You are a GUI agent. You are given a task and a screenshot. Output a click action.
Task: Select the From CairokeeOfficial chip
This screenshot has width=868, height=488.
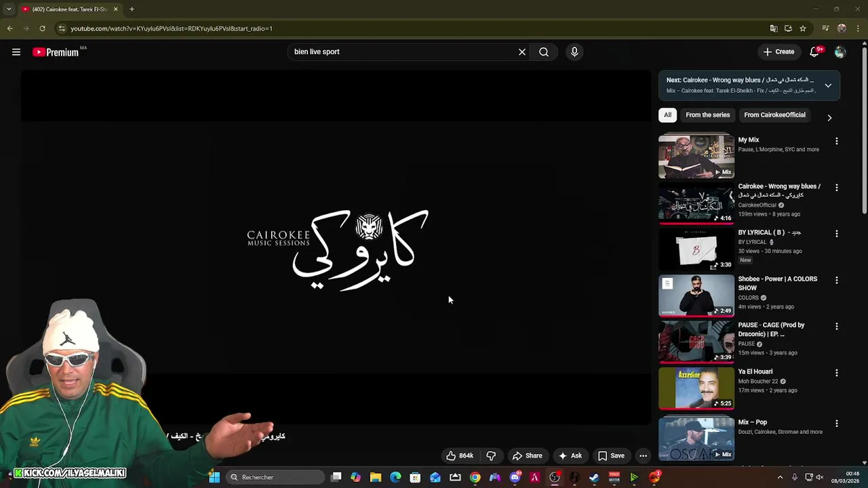(x=774, y=115)
